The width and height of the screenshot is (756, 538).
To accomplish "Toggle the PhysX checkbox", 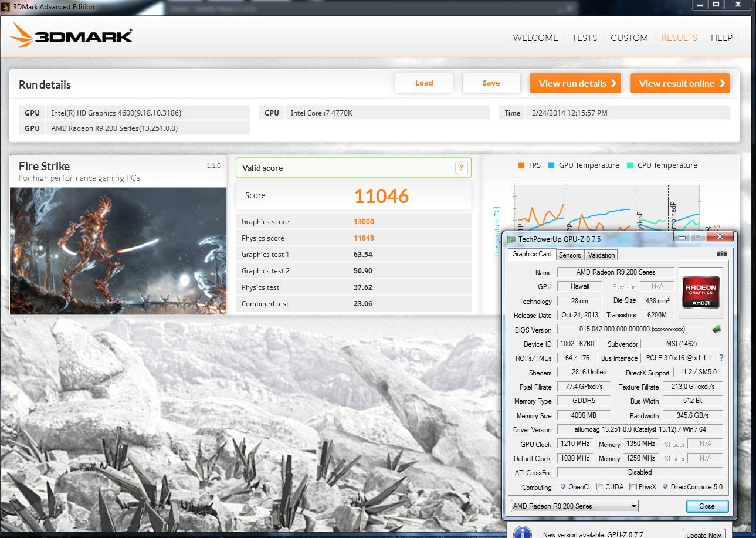I will (633, 486).
